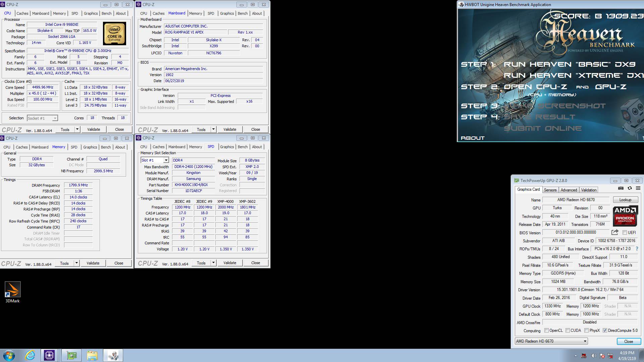Image resolution: width=644 pixels, height=362 pixels.
Task: Expand Tools arrow in CPU-Z Mainboard window
Action: click(213, 129)
